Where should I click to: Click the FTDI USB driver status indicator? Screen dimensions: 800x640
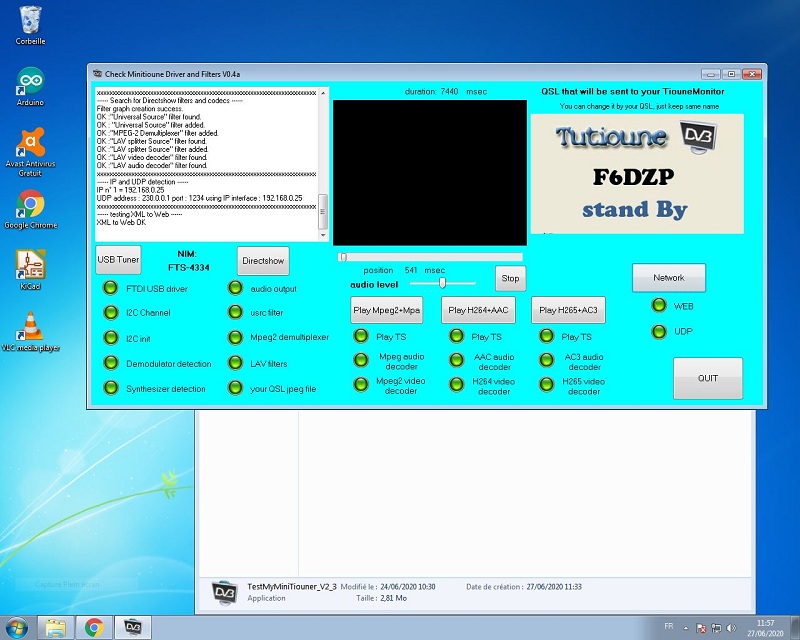click(109, 289)
